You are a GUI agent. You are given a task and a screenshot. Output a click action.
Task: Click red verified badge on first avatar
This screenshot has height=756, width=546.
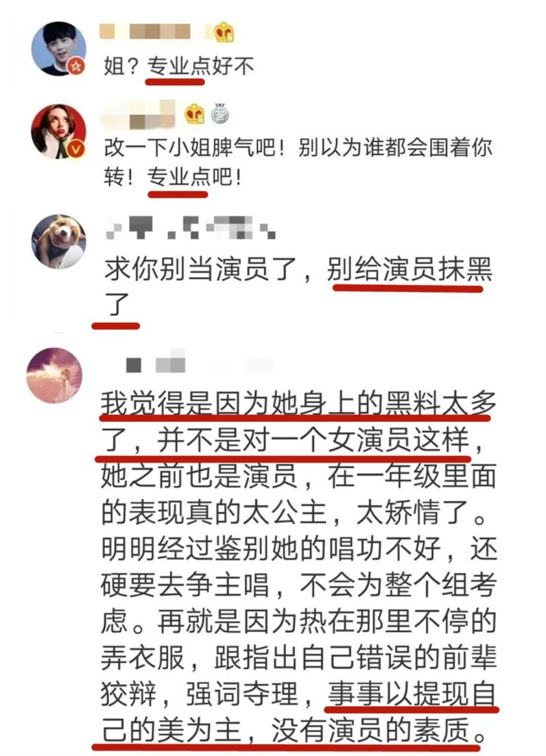coord(76,66)
